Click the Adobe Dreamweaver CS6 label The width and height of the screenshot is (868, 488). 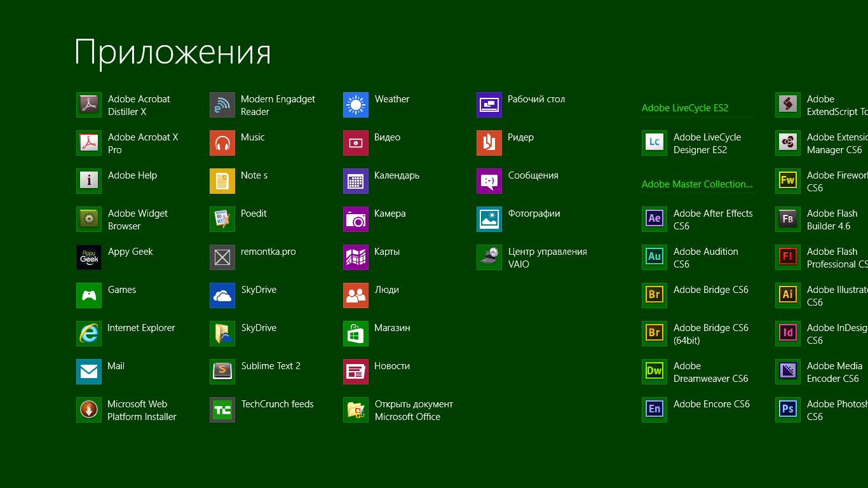(710, 372)
